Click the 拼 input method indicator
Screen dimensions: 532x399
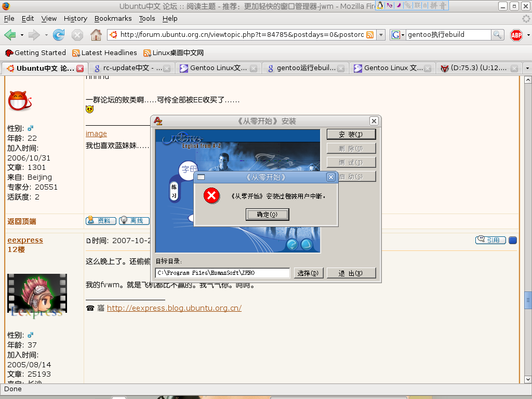point(434,5)
